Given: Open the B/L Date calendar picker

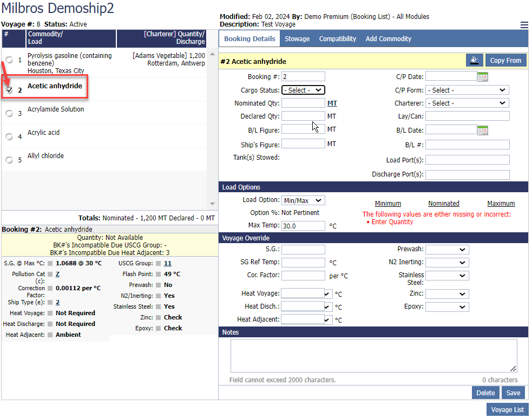Looking at the screenshot, I should click(483, 130).
